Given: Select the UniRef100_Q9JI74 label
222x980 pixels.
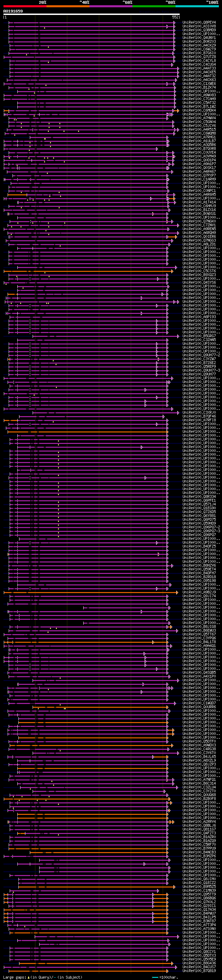Looking at the screenshot, I should pos(199,597).
